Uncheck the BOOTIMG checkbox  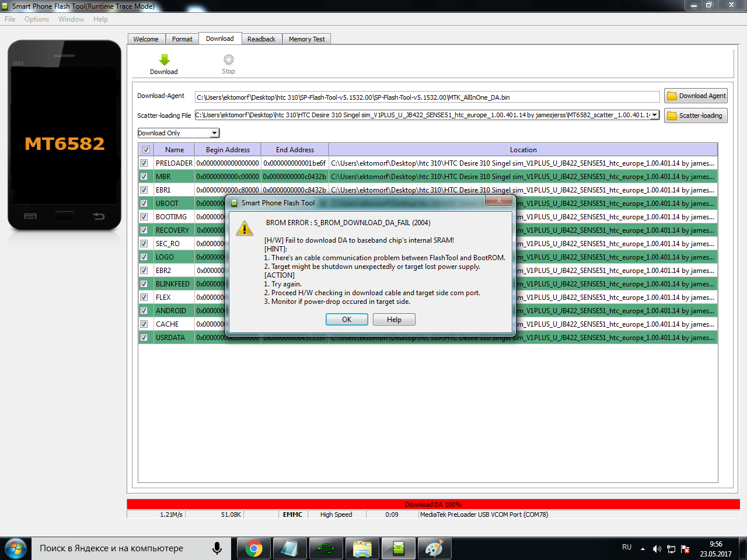(144, 217)
